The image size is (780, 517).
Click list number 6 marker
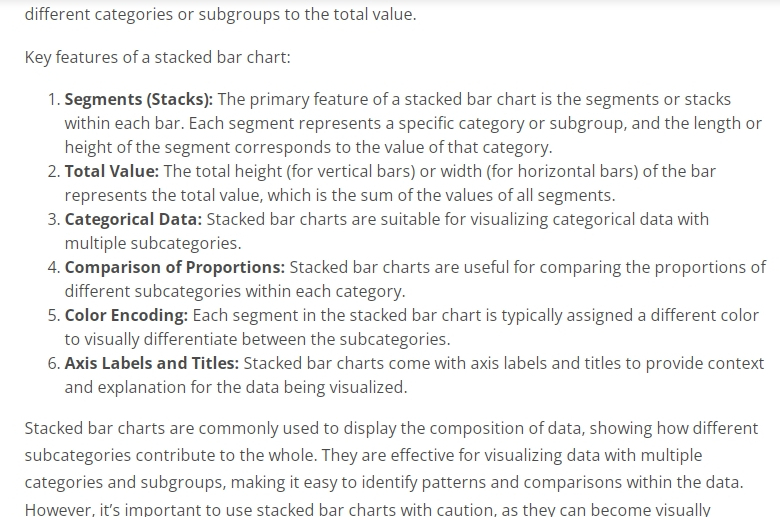[x=54, y=363]
